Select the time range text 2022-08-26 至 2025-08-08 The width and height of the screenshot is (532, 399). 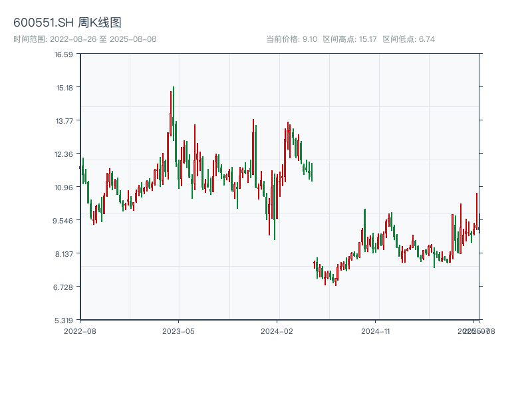pyautogui.click(x=103, y=39)
